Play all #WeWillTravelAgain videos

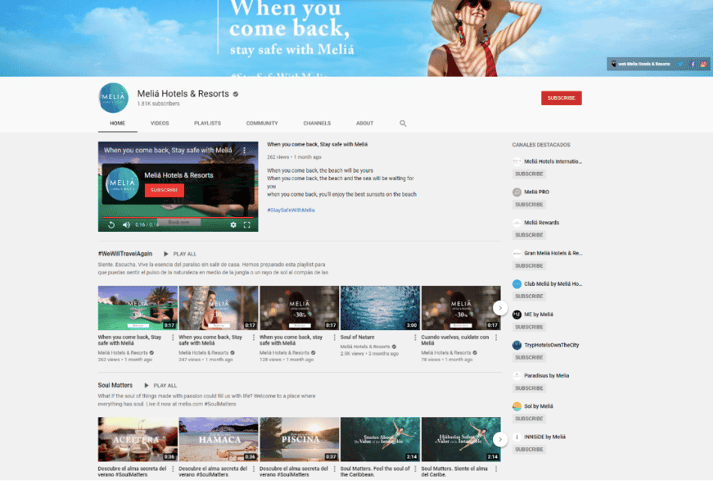tap(180, 254)
